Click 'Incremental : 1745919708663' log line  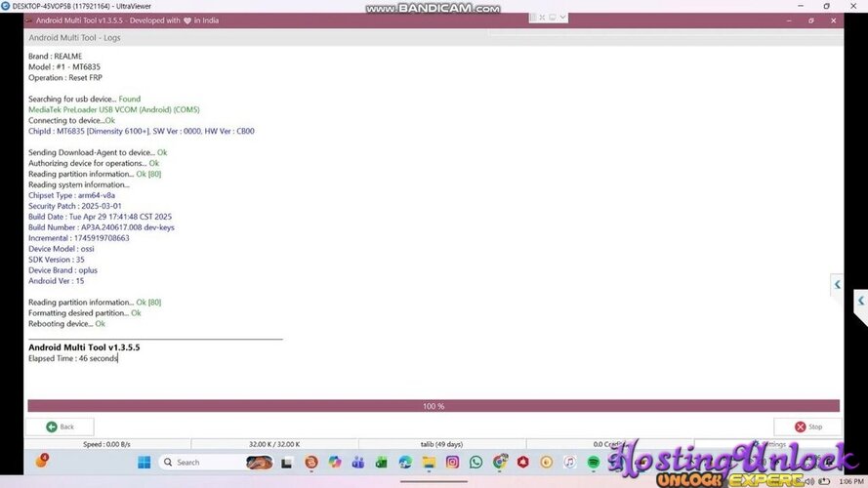click(x=79, y=238)
